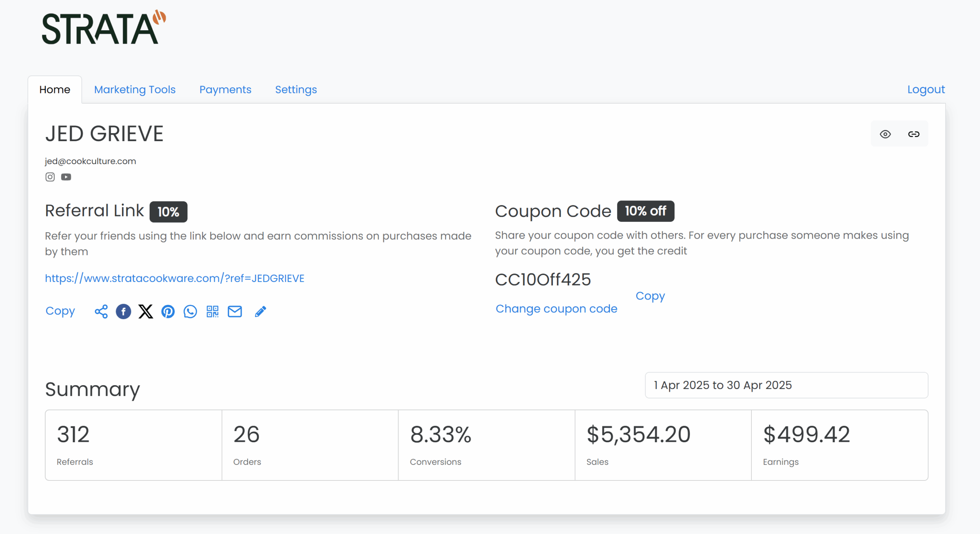Click the email jed@cookculture.com
Screen dimensions: 980x534
click(90, 161)
